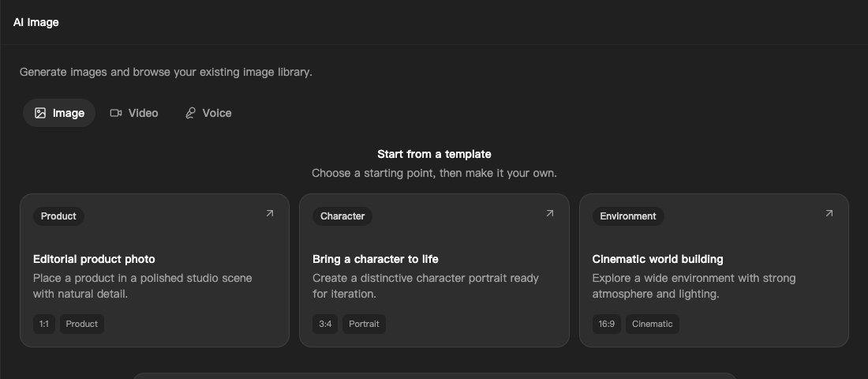Viewport: 868px width, 379px height.
Task: Click Product card description text
Action: click(x=143, y=286)
